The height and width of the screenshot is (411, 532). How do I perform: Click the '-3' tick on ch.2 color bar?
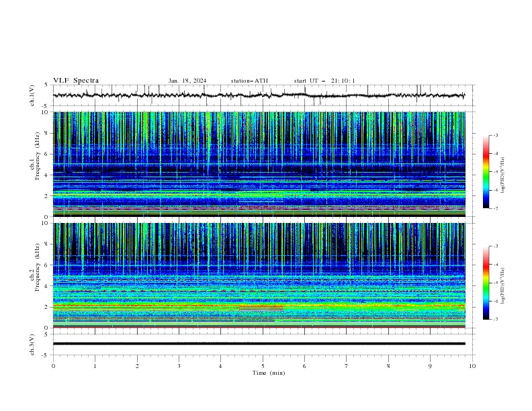[496, 246]
